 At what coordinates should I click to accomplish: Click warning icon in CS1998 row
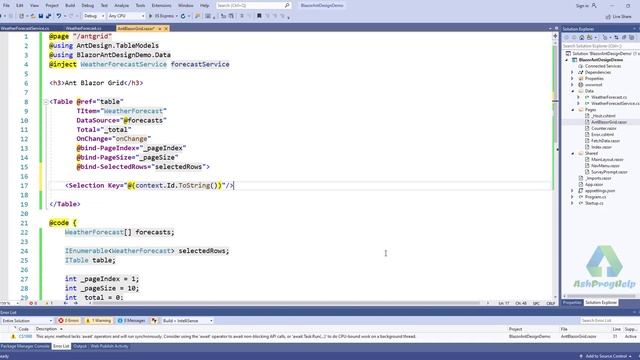pyautogui.click(x=13, y=337)
